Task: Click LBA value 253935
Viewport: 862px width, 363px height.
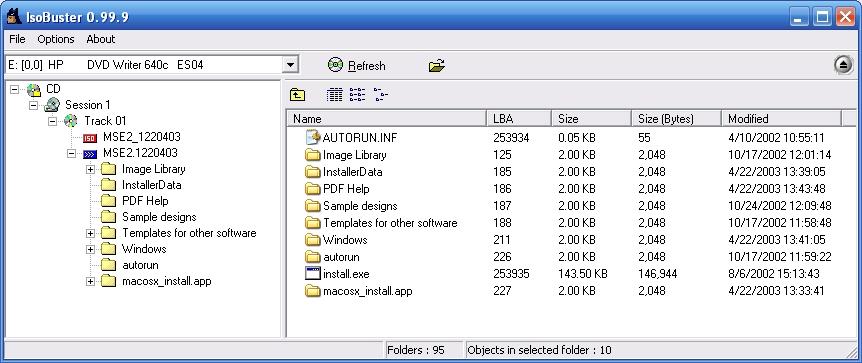Action: pos(511,274)
